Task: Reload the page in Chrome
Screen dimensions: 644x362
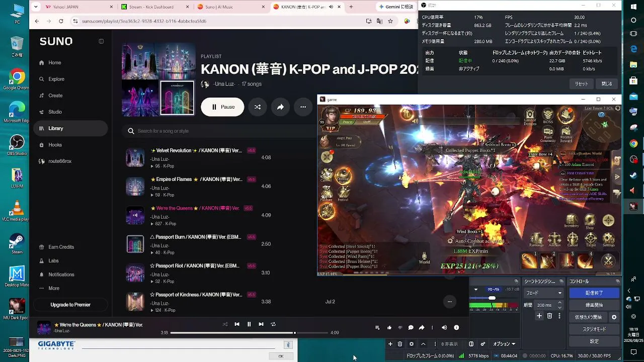Action: coord(61,21)
